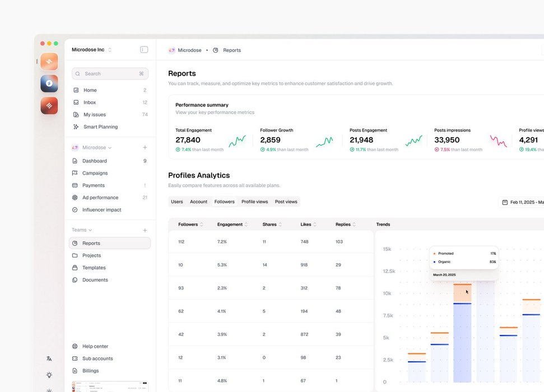
Task: Open the Help center
Action: point(95,347)
